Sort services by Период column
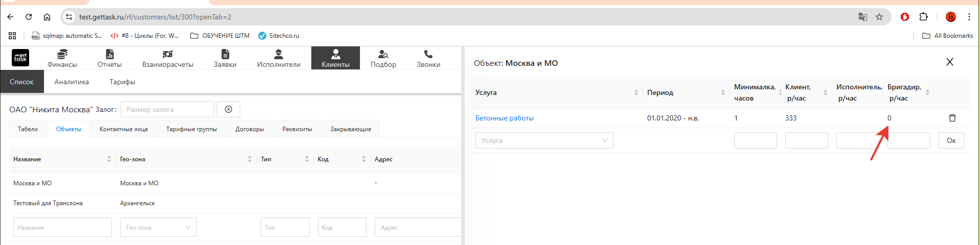This screenshot has width=980, height=245. (x=723, y=92)
